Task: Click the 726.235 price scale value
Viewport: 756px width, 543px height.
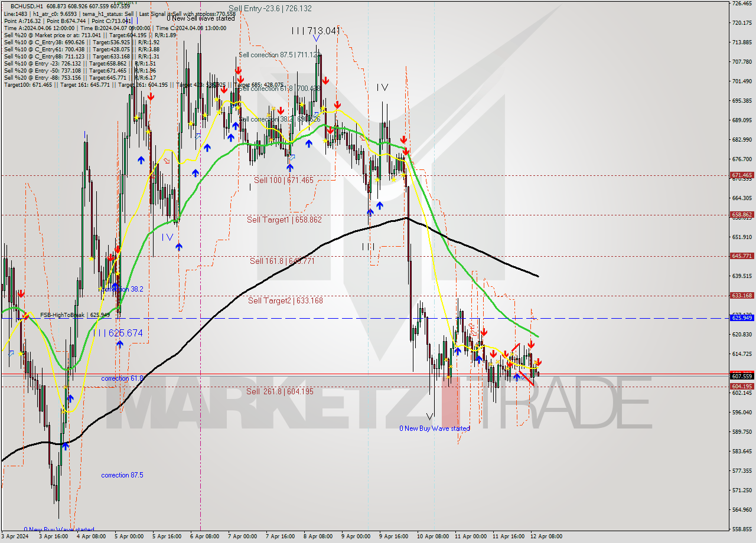Action: click(742, 4)
